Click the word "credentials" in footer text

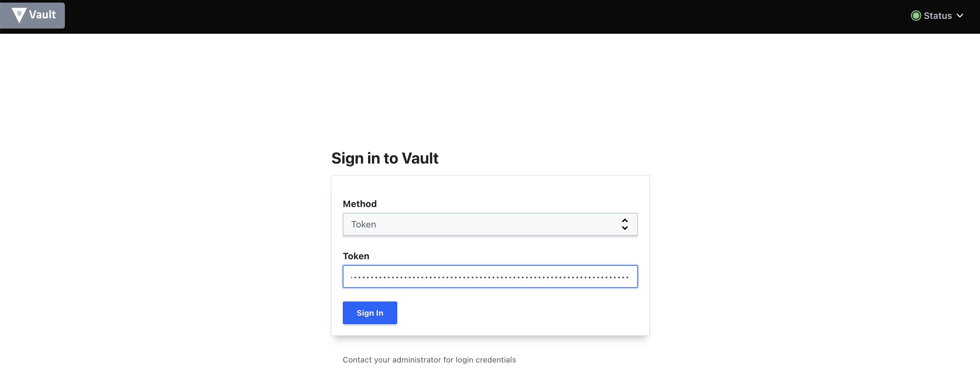496,360
